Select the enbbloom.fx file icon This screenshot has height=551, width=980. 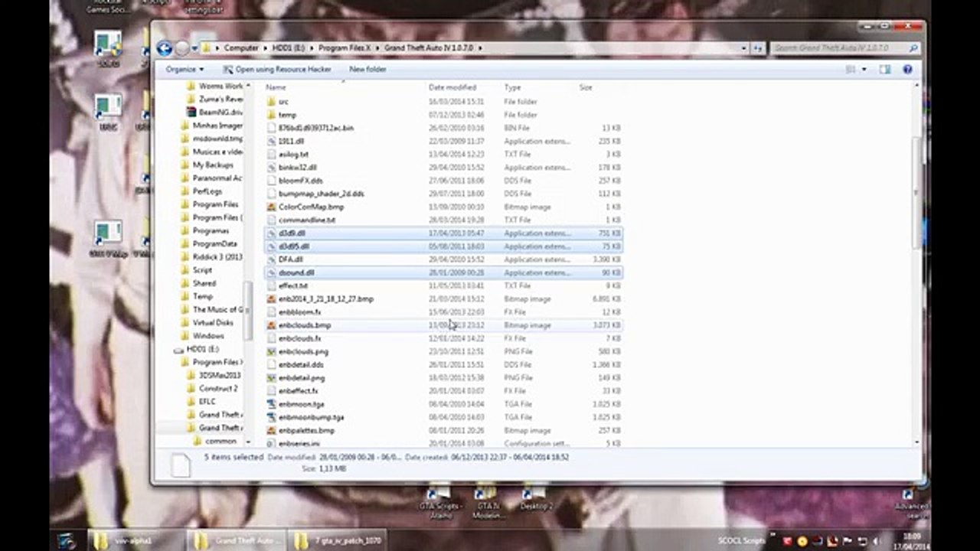270,311
